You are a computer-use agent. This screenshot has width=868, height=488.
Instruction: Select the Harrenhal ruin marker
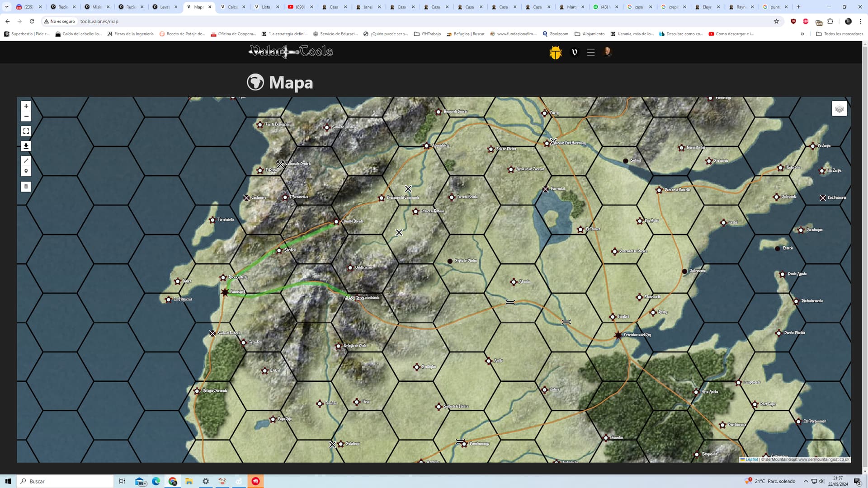click(545, 189)
